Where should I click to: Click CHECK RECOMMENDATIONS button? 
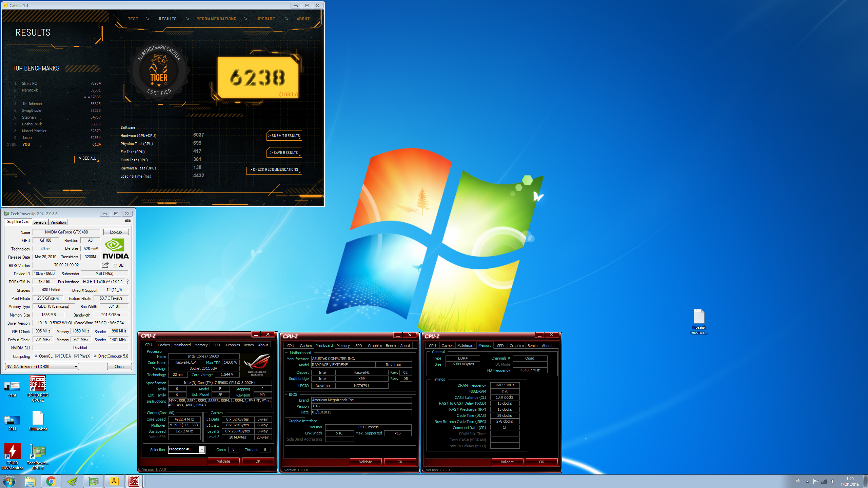pos(274,169)
